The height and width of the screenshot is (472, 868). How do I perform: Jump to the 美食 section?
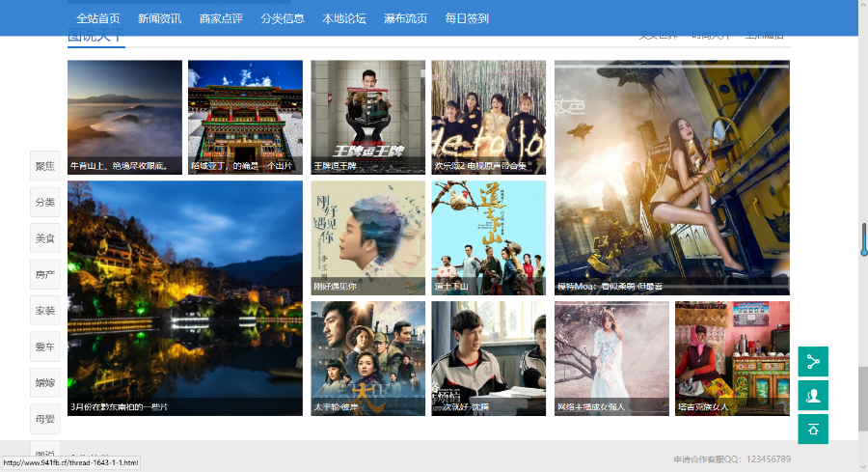pos(44,238)
